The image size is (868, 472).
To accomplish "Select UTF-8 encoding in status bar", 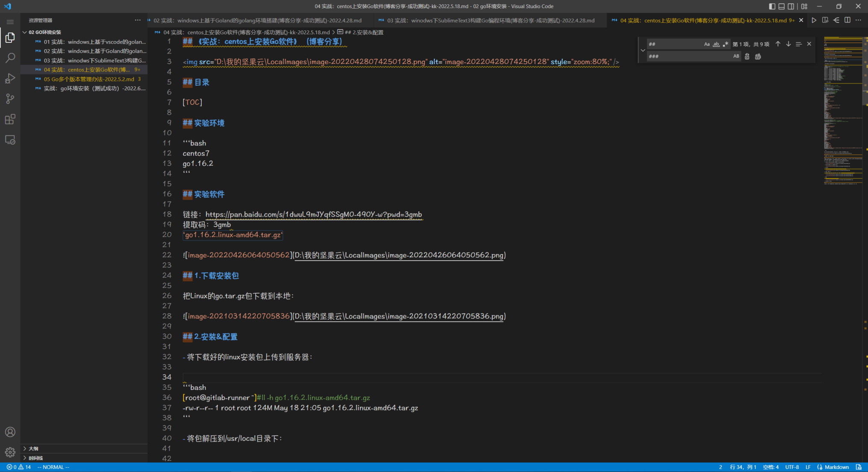I will click(792, 467).
